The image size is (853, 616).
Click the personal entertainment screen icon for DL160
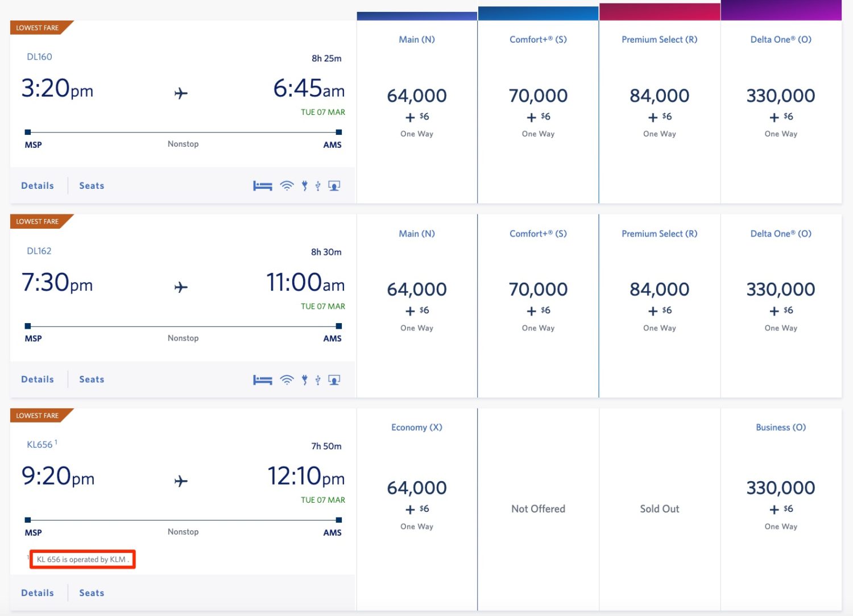coord(334,186)
